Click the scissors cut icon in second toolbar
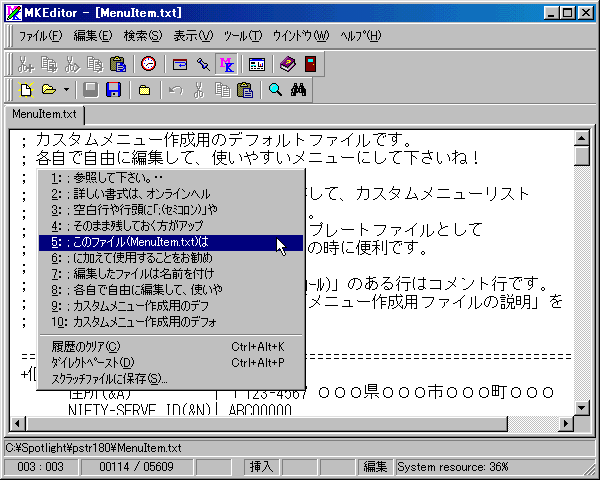This screenshot has width=600, height=480. [x=199, y=90]
